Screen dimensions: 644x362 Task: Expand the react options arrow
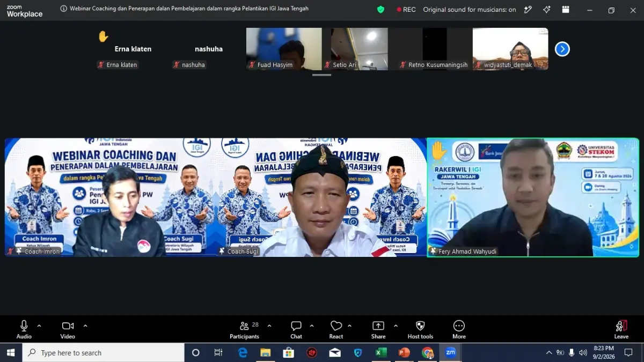point(349,326)
